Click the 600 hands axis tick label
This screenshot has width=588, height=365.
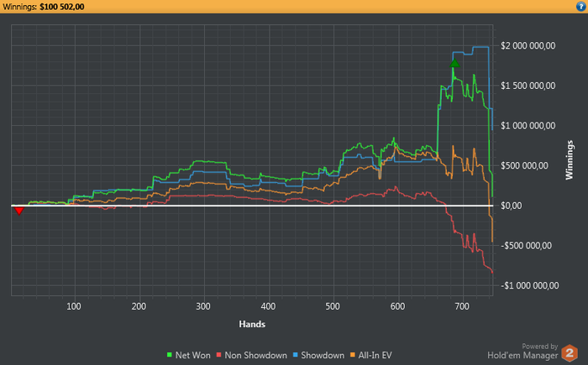[397, 306]
